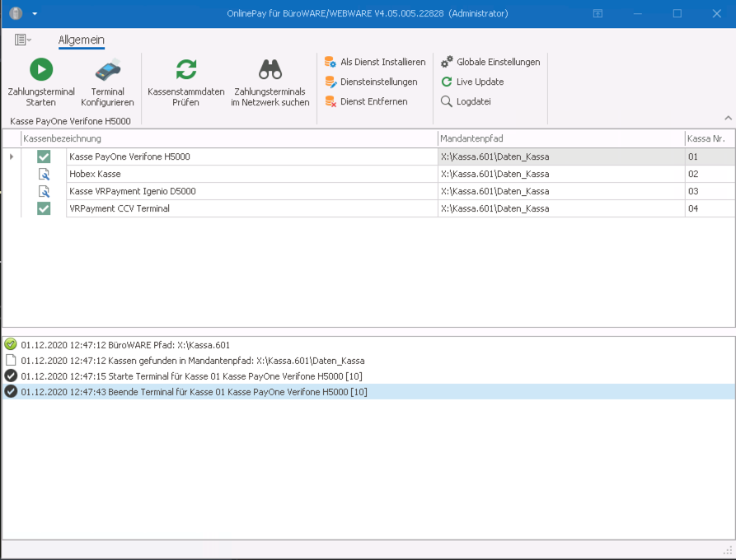Search payment terminals in network
The image size is (736, 560).
pos(270,82)
